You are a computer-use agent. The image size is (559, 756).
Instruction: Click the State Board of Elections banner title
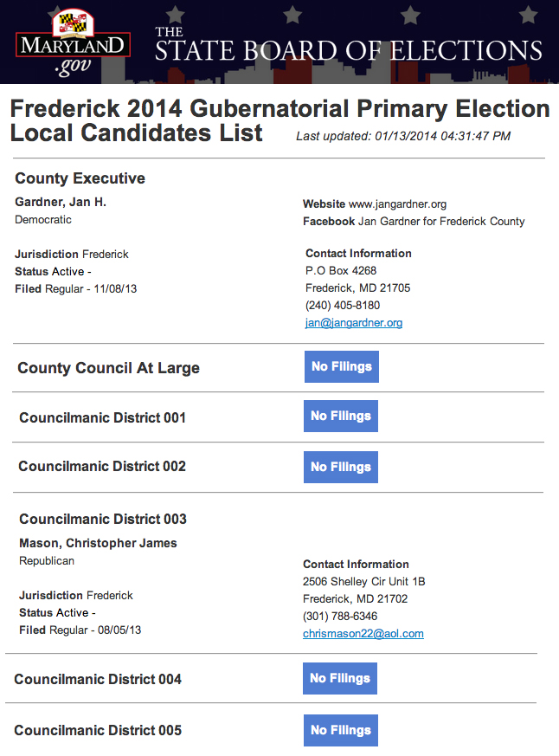coord(349,46)
